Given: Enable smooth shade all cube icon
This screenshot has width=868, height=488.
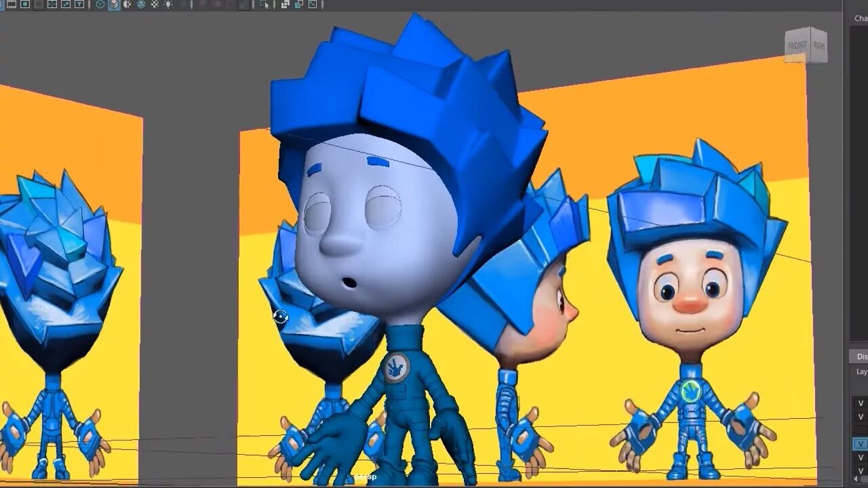Looking at the screenshot, I should [x=114, y=4].
